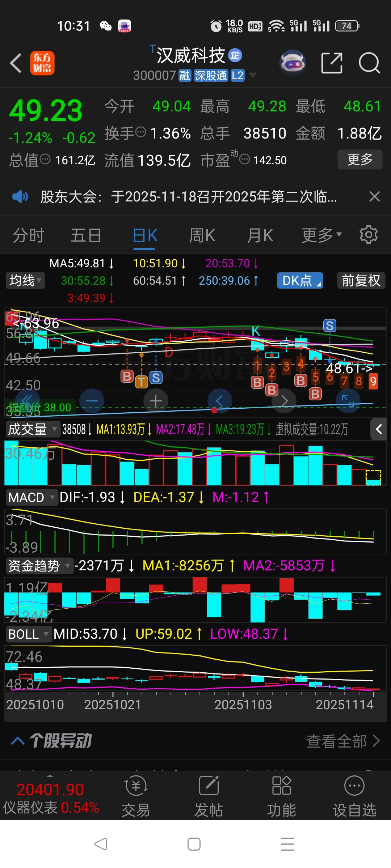Move chart cursor one step left
Image resolution: width=391 pixels, height=868 pixels.
pyautogui.click(x=220, y=401)
